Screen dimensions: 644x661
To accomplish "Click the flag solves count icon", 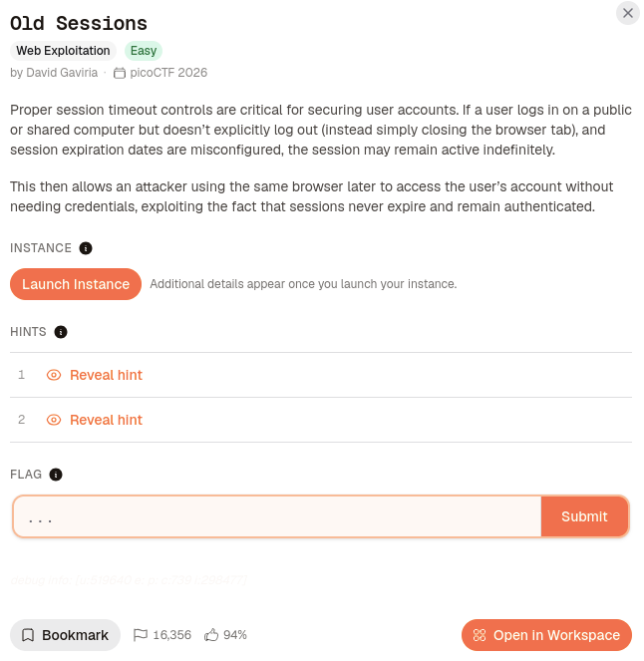I will [140, 635].
